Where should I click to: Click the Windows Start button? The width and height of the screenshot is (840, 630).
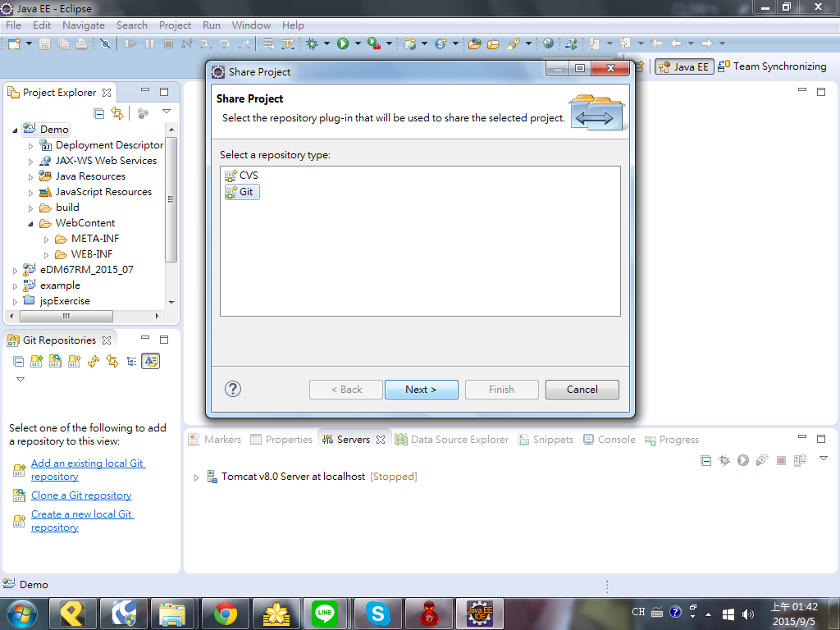(x=21, y=614)
